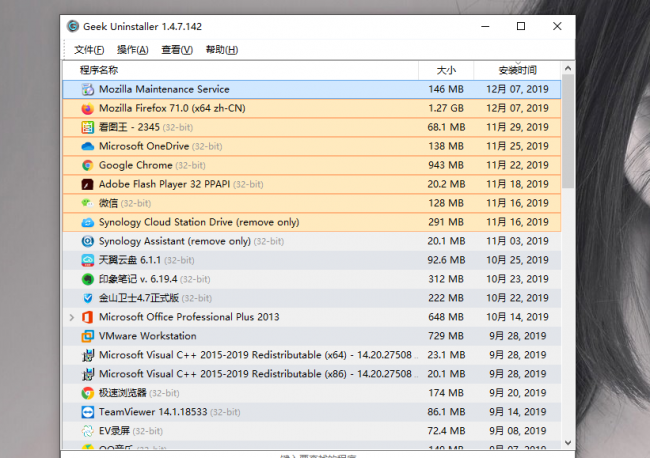Select the EV录屏 entry name
Viewport: 650px width, 458px height.
tap(114, 431)
